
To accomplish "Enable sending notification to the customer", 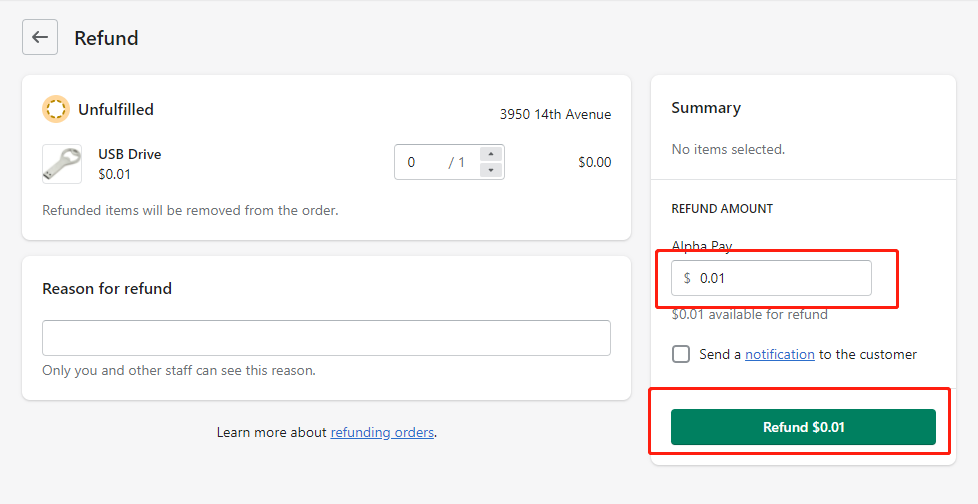I will (x=681, y=354).
